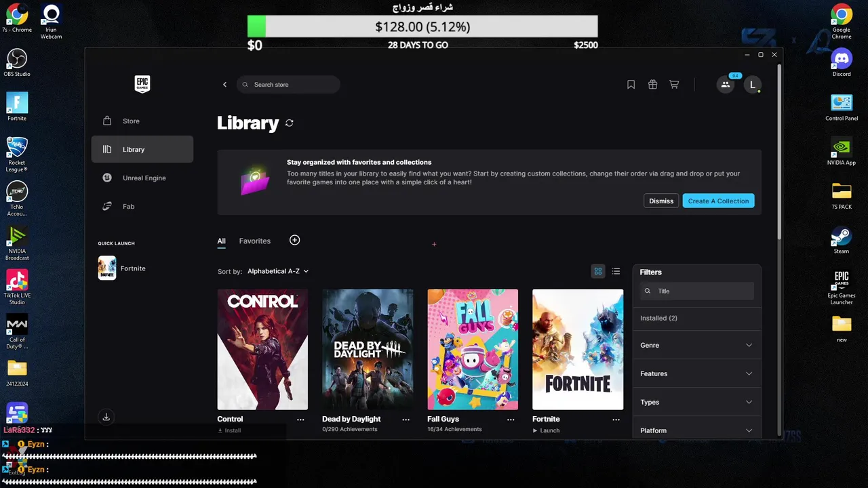Go to the Store section
This screenshot has width=868, height=488.
click(x=142, y=121)
